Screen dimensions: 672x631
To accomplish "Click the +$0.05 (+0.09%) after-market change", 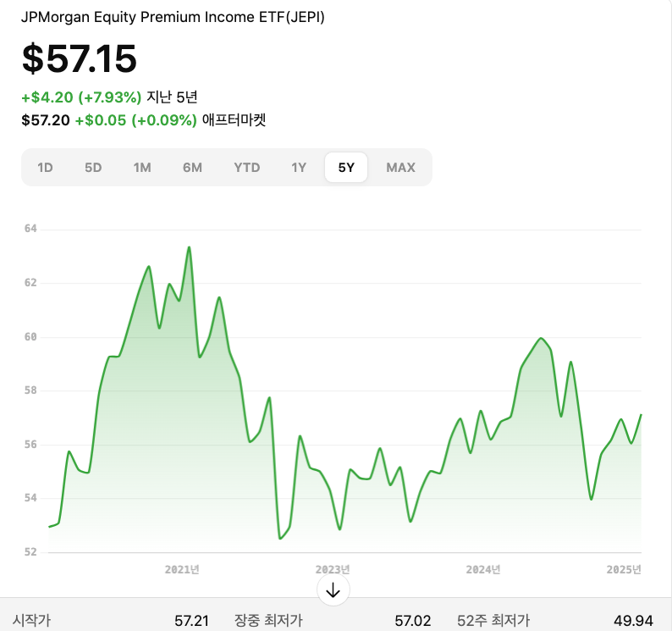I will pos(136,120).
